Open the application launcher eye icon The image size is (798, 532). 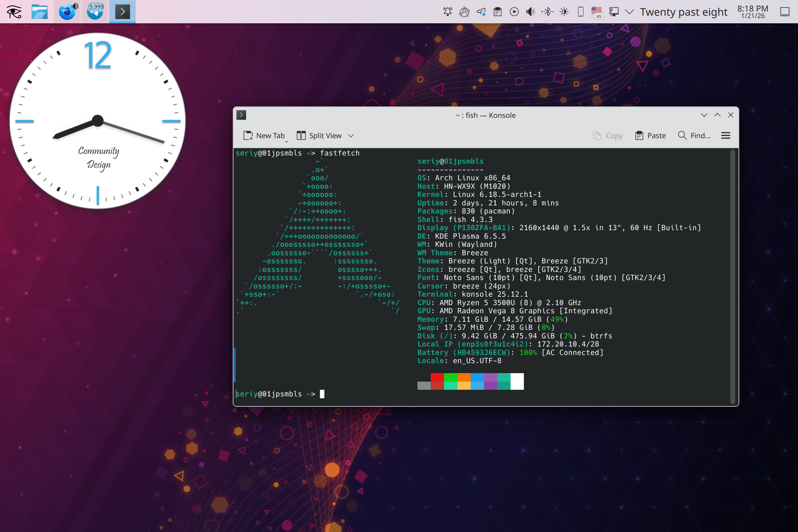pos(14,12)
